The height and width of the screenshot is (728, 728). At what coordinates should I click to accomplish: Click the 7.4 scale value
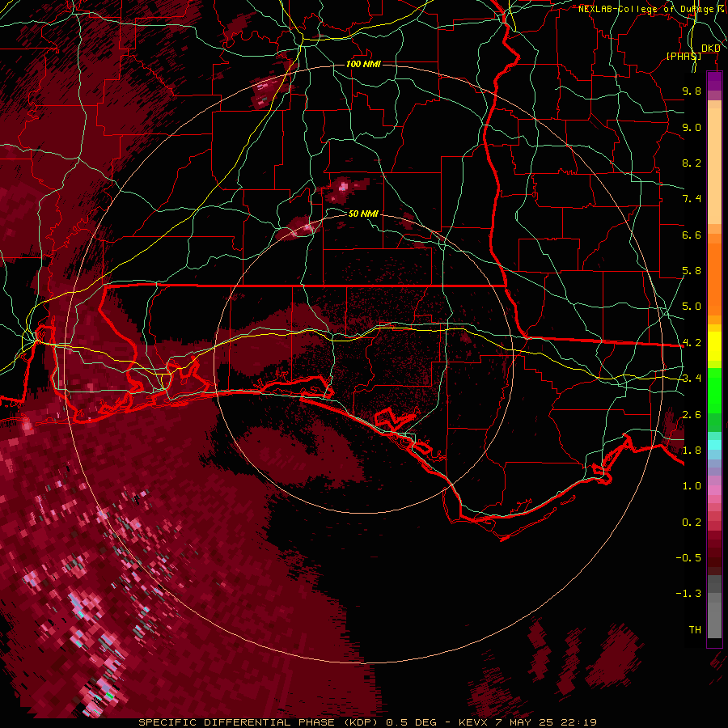pos(692,199)
